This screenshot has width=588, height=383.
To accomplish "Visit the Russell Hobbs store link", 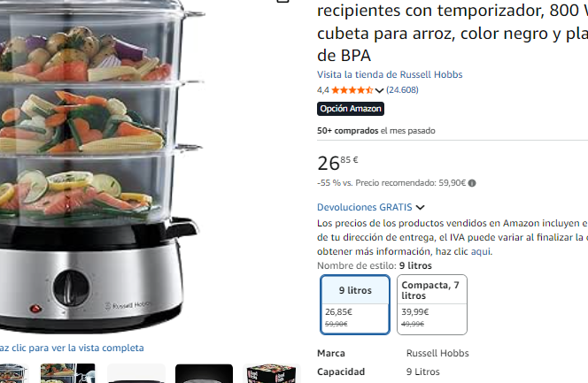I will click(390, 74).
